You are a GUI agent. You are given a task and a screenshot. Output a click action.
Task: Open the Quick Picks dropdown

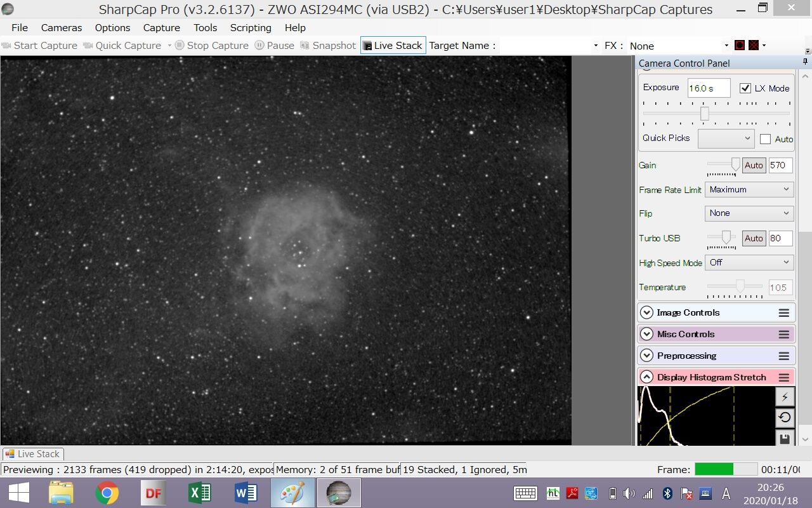click(726, 138)
